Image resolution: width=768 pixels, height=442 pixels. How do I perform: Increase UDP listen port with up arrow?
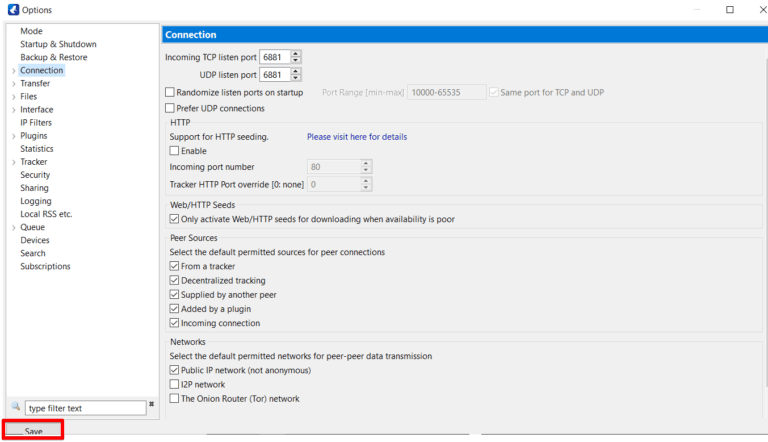(295, 71)
